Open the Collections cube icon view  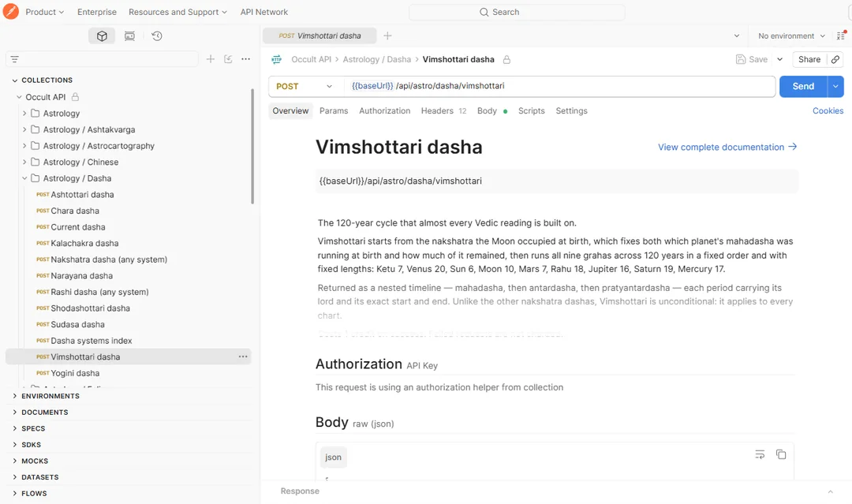pos(102,35)
